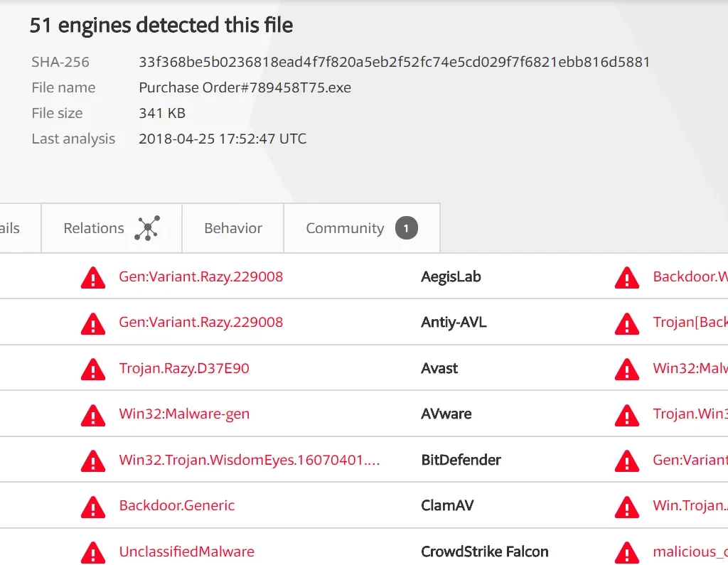Click the Win32:Malware-gen detection name
The image size is (728, 565).
pos(184,414)
